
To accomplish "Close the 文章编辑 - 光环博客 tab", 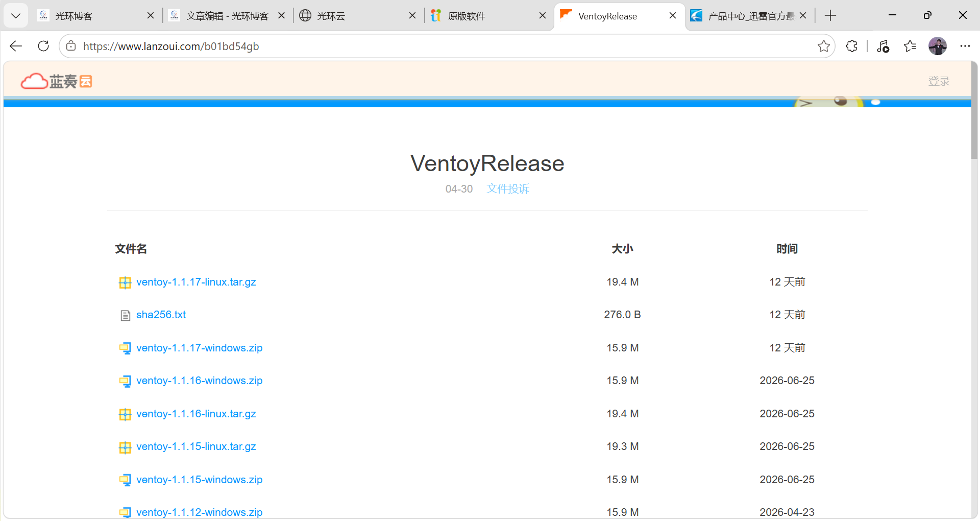I will (281, 16).
